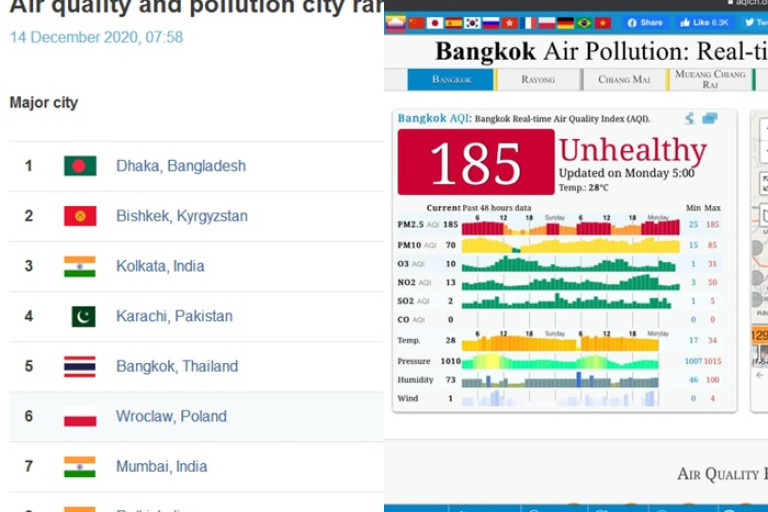Click the Bangkok AQI title link
The width and height of the screenshot is (768, 512).
[x=433, y=119]
